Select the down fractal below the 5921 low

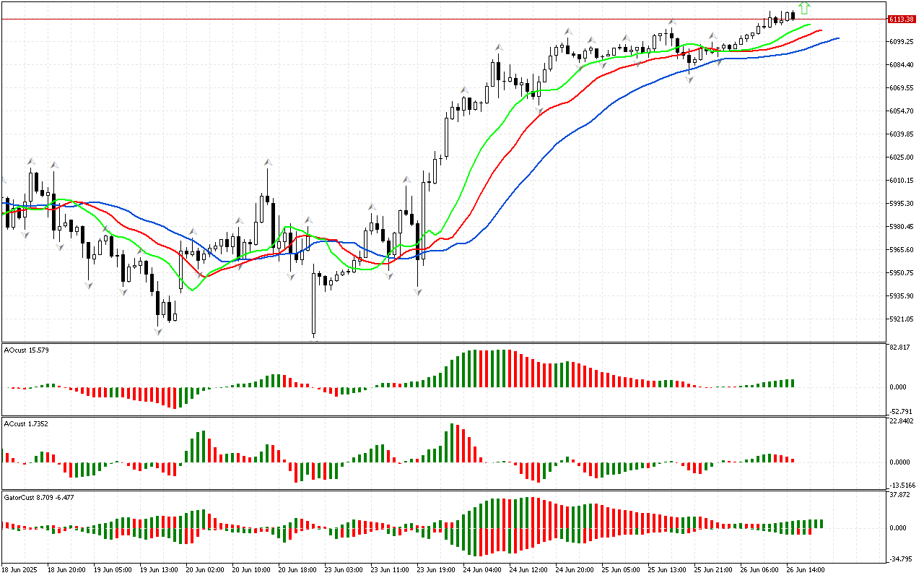[157, 331]
